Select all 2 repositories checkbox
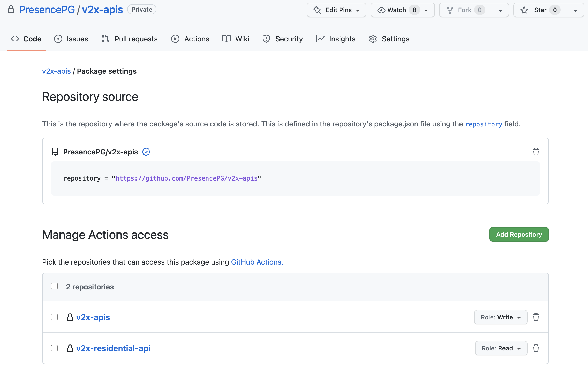This screenshot has width=588, height=375. 54,286
